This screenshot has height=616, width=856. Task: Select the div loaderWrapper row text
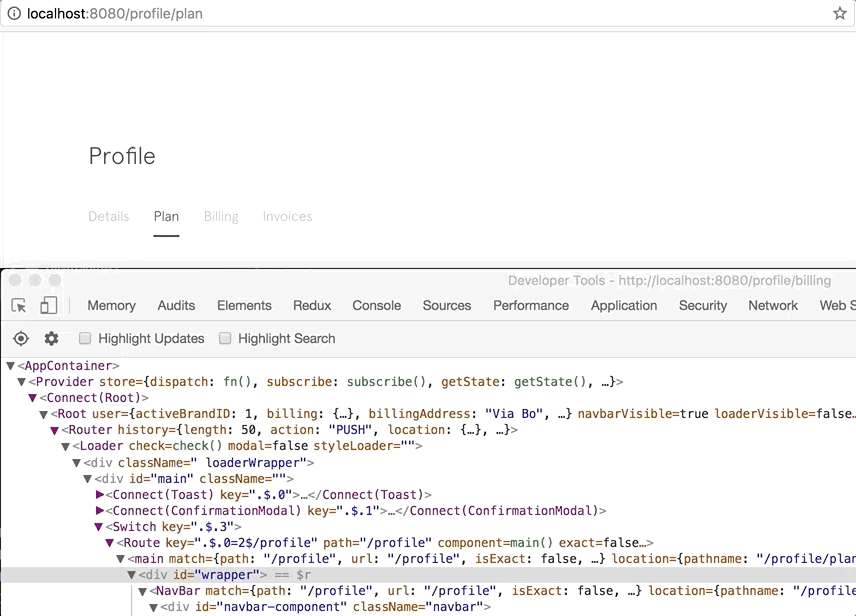tap(199, 463)
